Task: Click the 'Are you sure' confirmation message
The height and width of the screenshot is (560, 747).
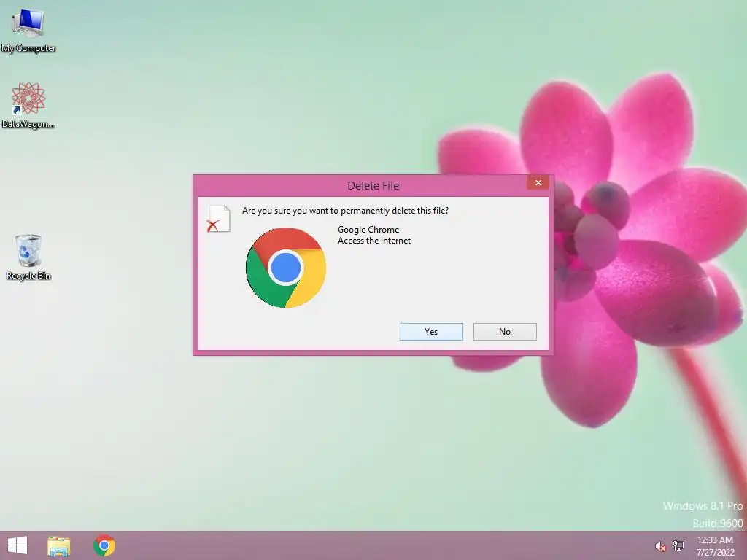Action: (x=345, y=211)
